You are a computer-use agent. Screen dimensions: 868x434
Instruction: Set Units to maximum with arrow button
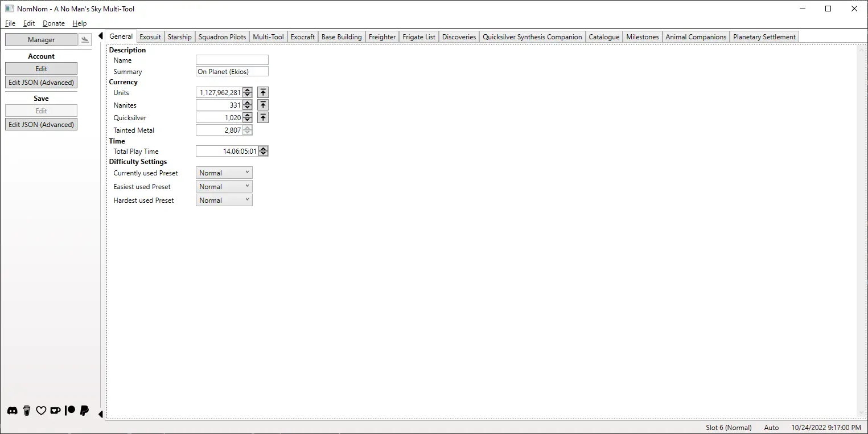pyautogui.click(x=262, y=92)
